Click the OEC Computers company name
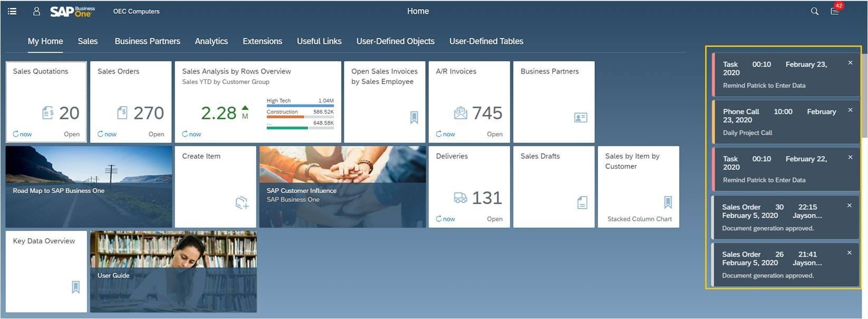The height and width of the screenshot is (319, 868). click(136, 11)
